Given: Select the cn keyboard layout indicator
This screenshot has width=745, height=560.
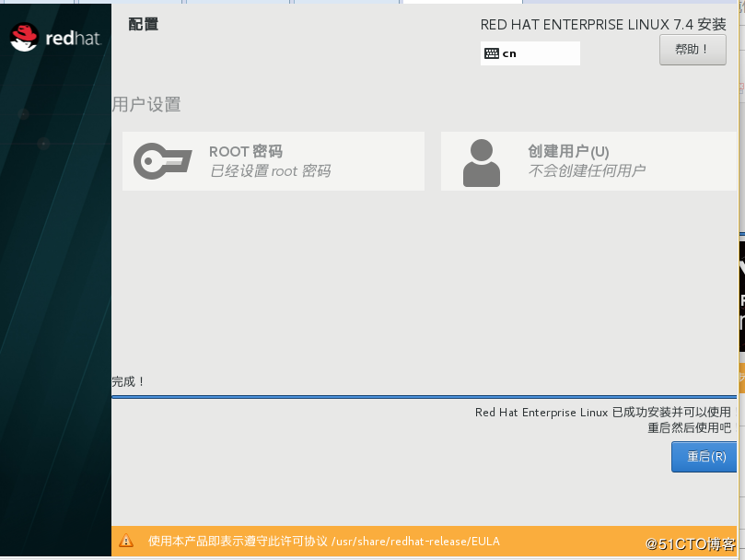Looking at the screenshot, I should click(x=530, y=53).
